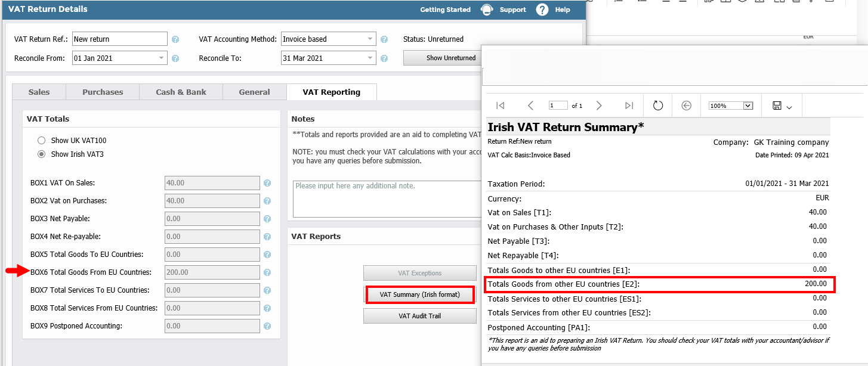Click the Support headset icon in the header
Viewport: 868px width, 366px height.
[x=486, y=10]
